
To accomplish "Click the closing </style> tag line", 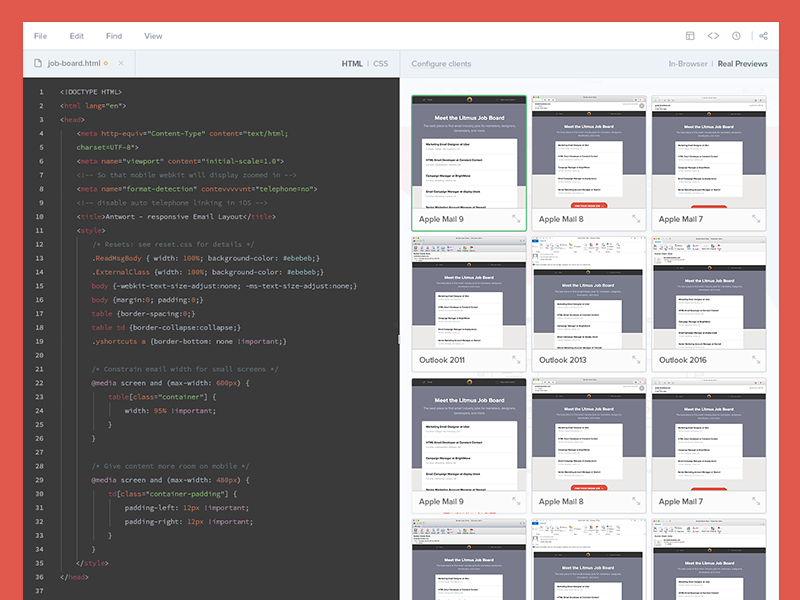I will (x=92, y=563).
